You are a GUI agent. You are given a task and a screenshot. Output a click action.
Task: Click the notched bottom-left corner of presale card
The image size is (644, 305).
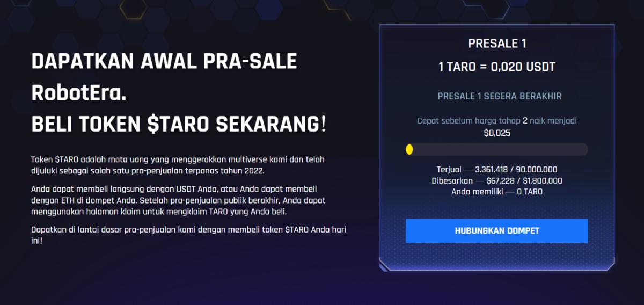tap(384, 266)
